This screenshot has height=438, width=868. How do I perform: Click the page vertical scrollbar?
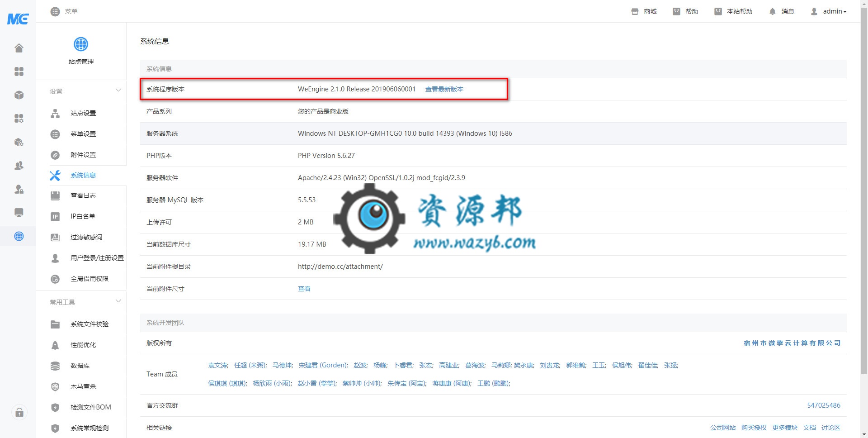[x=864, y=190]
